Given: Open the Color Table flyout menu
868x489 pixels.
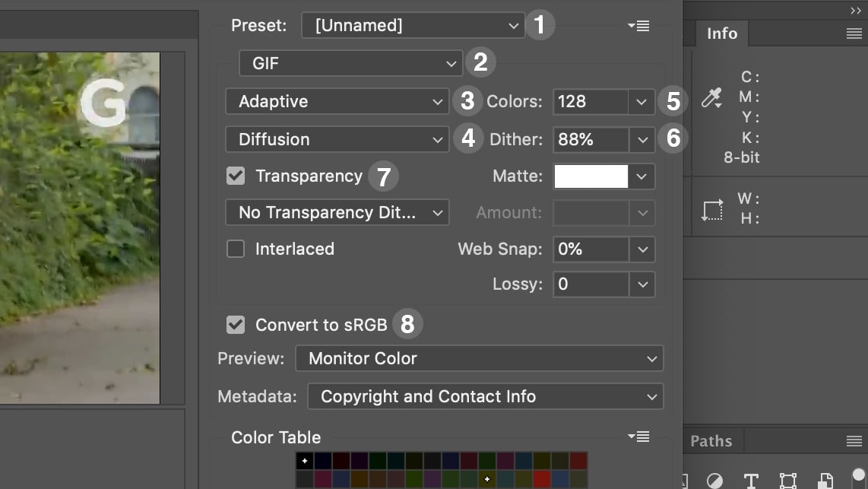Looking at the screenshot, I should point(638,437).
